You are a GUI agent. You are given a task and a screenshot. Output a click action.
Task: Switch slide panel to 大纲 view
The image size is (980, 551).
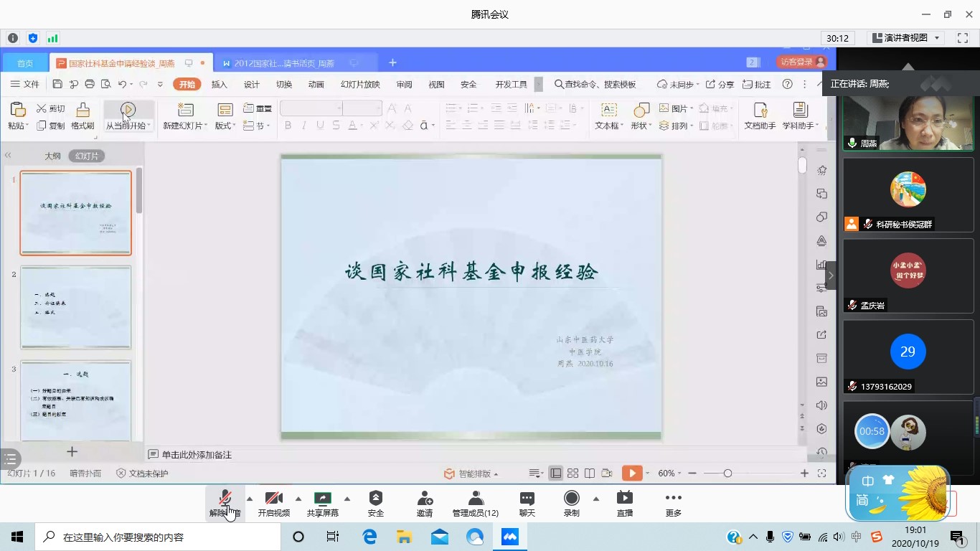coord(52,156)
